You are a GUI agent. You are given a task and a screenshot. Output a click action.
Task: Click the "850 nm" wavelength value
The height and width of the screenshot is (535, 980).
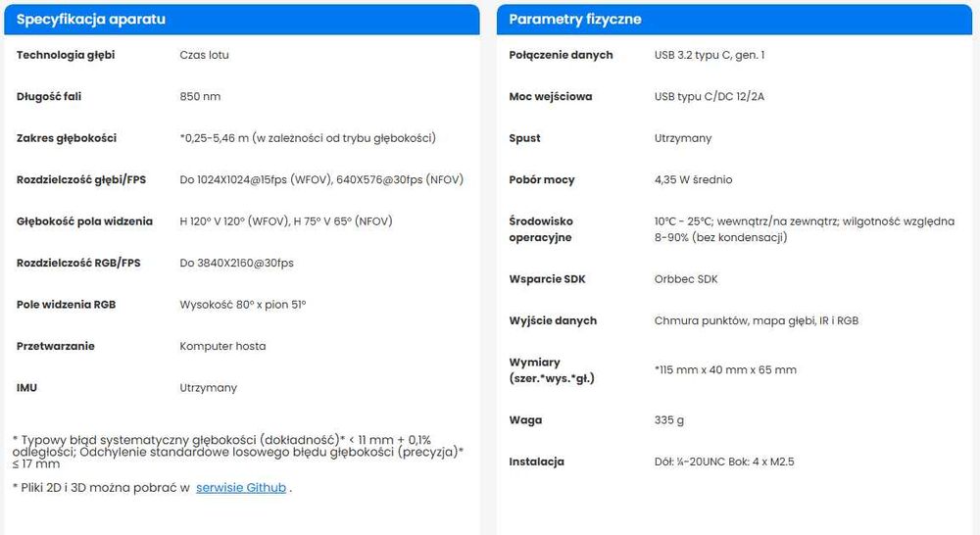(200, 96)
